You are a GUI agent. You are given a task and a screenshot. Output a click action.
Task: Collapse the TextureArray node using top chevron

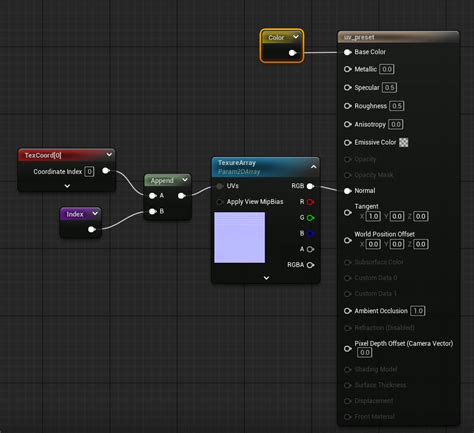pyautogui.click(x=314, y=166)
